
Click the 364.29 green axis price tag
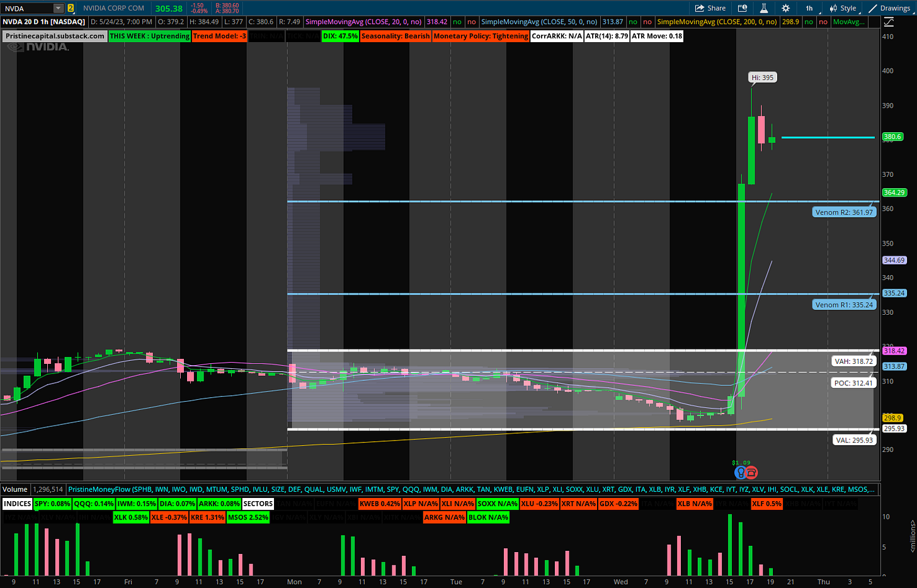point(894,193)
